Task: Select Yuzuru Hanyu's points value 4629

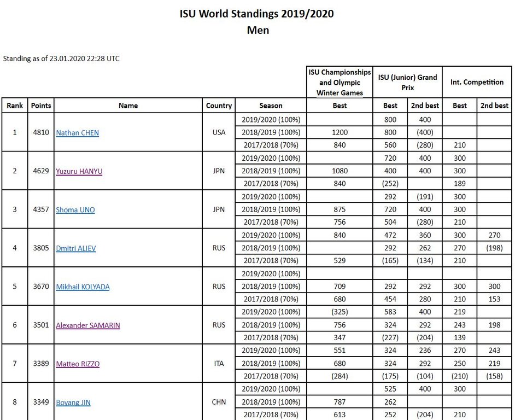Action: [x=41, y=171]
